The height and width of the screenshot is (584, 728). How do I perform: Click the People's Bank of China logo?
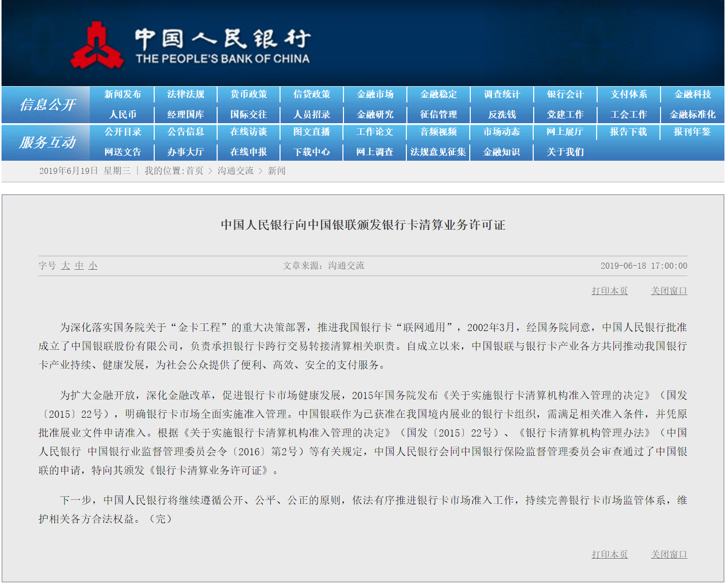191,45
